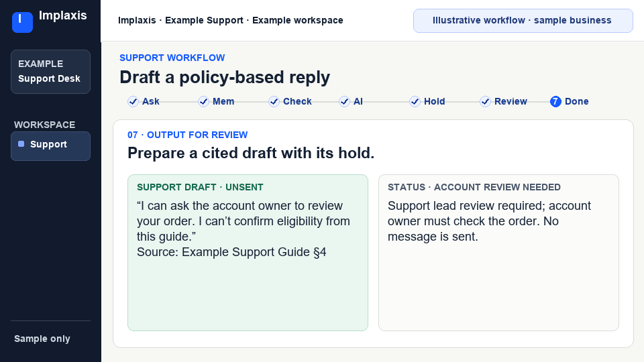Click the checkmark icon of the Review step
The height and width of the screenshot is (362, 644).
click(x=485, y=101)
